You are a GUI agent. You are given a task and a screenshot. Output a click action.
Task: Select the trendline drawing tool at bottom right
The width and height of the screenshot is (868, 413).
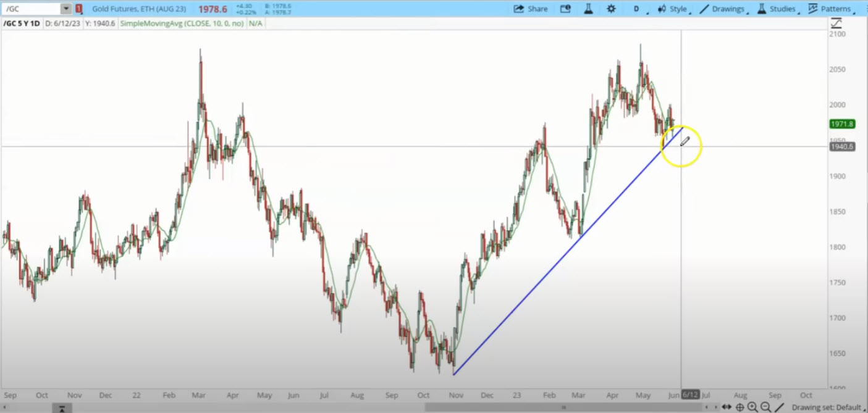click(780, 407)
